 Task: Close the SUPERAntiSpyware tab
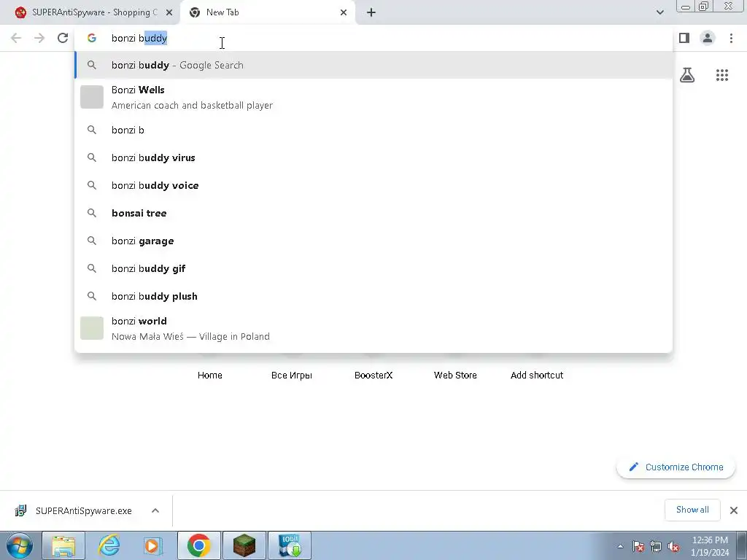tap(169, 12)
